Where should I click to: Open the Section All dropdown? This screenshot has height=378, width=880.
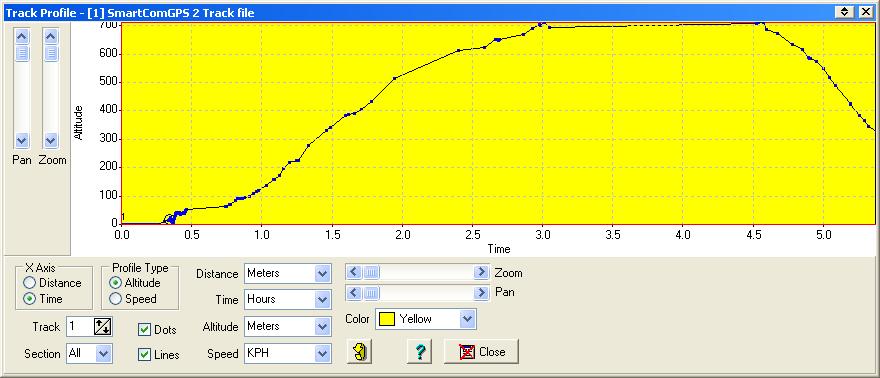point(103,354)
